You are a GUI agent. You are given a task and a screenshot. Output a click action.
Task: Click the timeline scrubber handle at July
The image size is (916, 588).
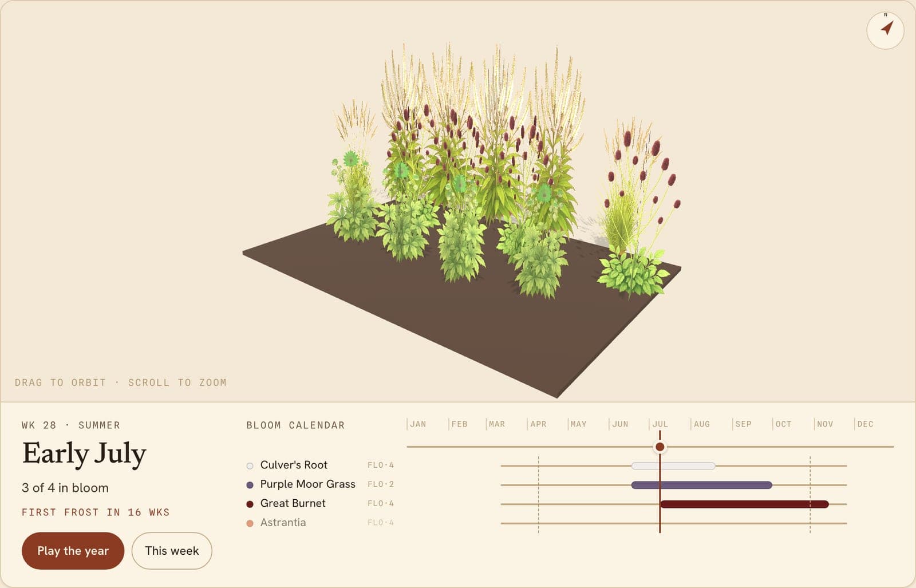pyautogui.click(x=660, y=447)
